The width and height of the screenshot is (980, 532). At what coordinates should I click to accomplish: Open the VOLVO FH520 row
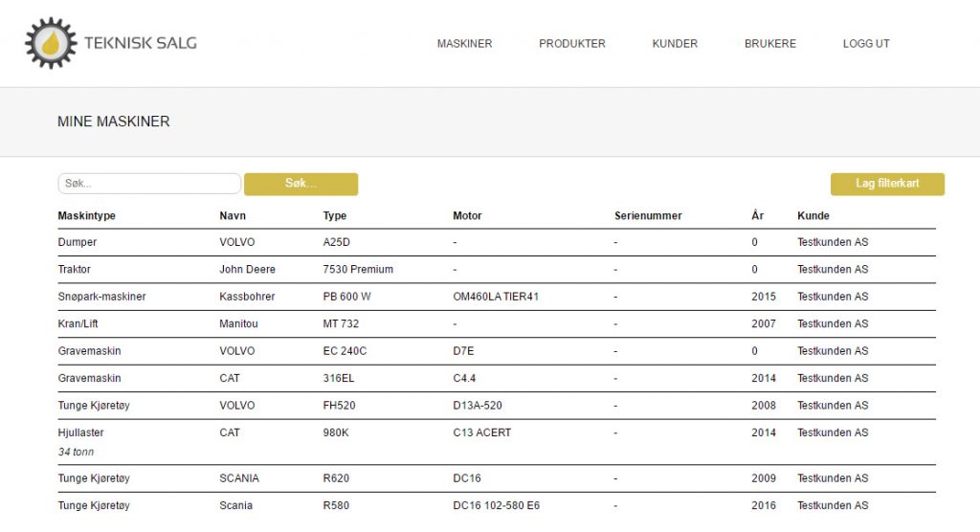point(497,406)
